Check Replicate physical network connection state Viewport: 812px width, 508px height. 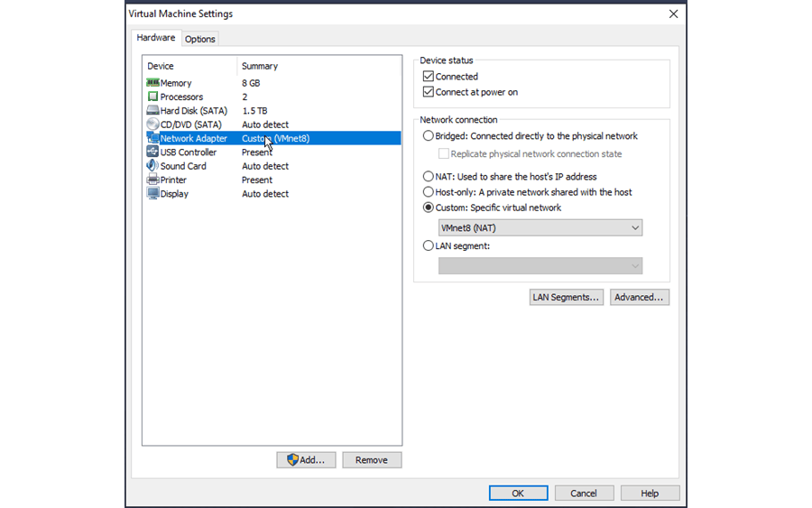pos(444,153)
